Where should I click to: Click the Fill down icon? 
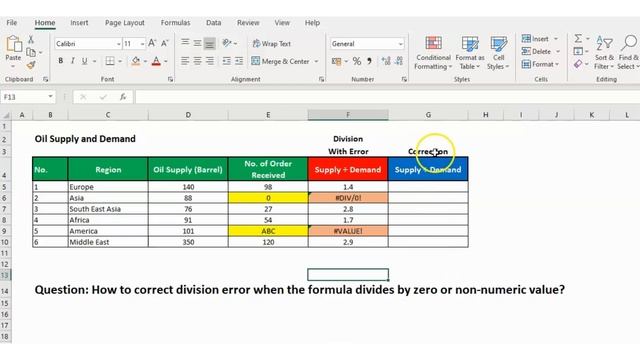click(x=578, y=51)
